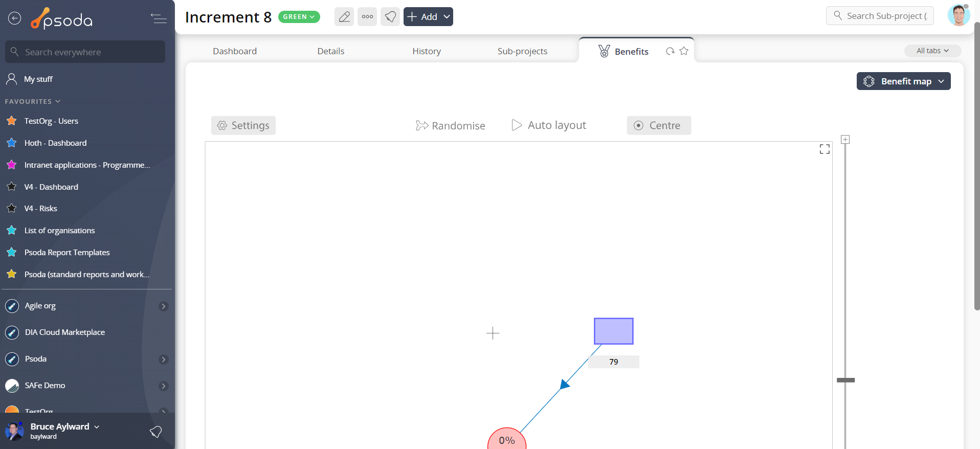Click the plus icon above zoom slider
Screen dimensions: 980x449
coord(845,140)
